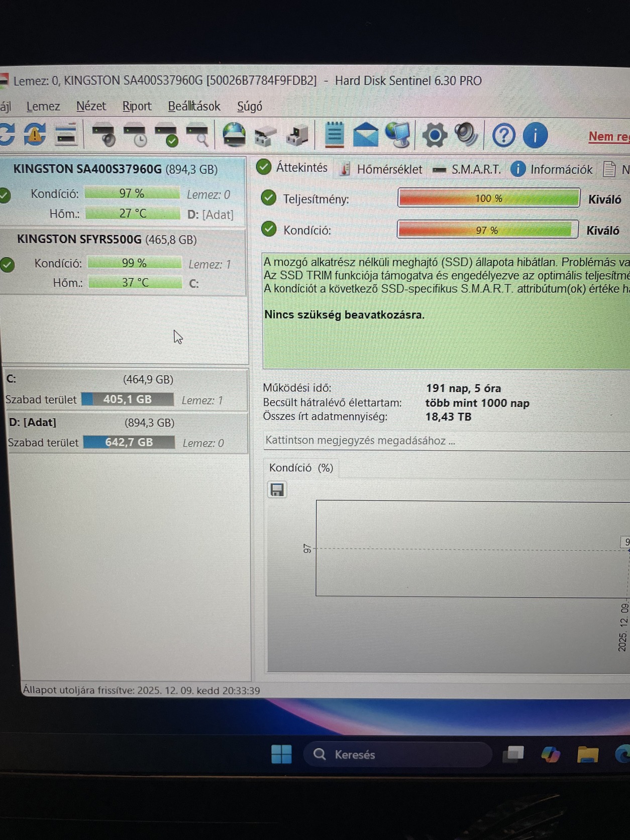
Task: Open File Explorer from the taskbar
Action: [588, 754]
